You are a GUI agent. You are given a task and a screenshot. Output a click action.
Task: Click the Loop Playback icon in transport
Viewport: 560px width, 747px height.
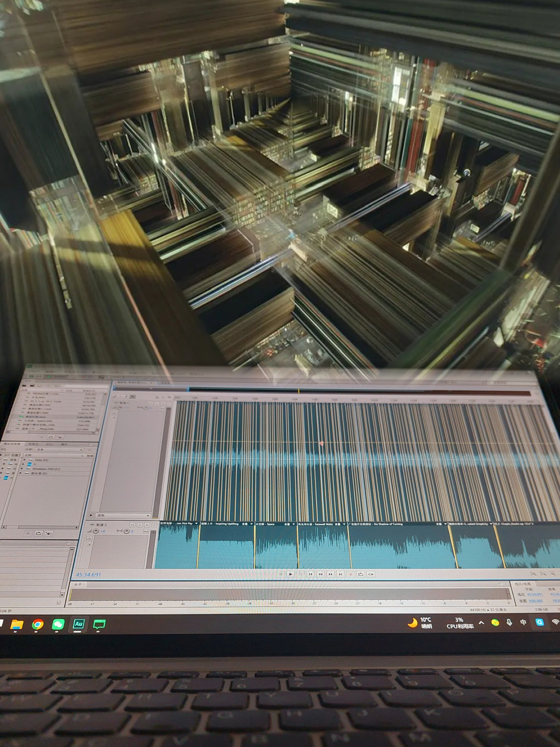point(361,574)
